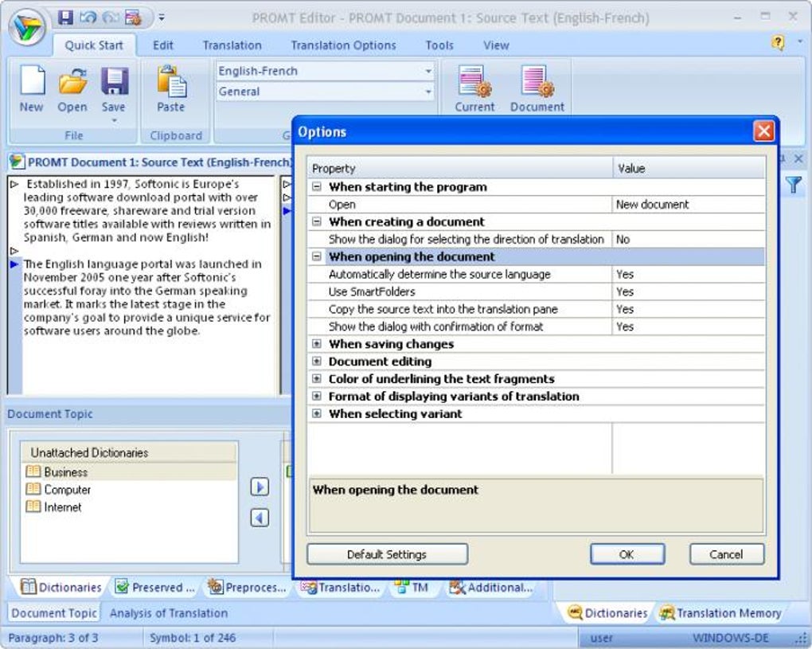Image resolution: width=812 pixels, height=649 pixels.
Task: Expand 'Color of underlining the text fragments' group
Action: pos(317,378)
